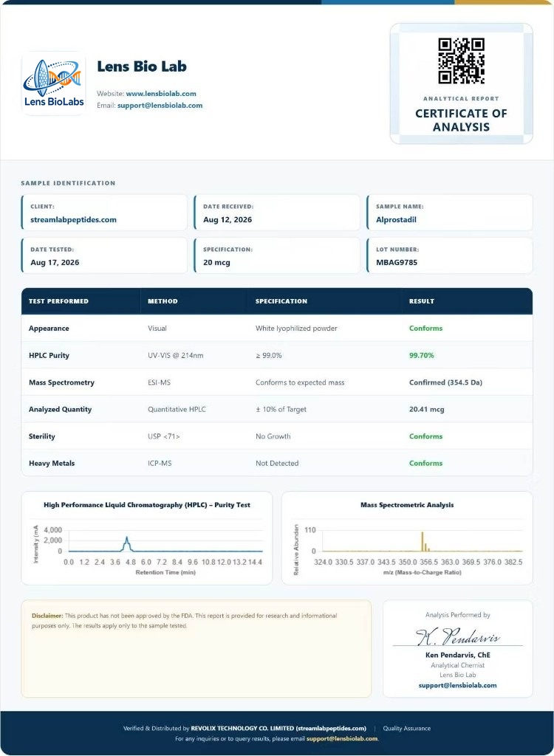Click the Ken Pendarvis handwritten signature
This screenshot has height=756, width=554.
click(457, 637)
